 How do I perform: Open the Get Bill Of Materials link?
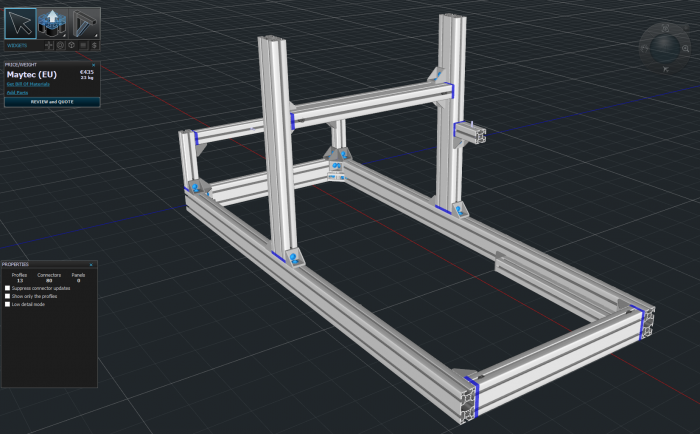pos(28,84)
